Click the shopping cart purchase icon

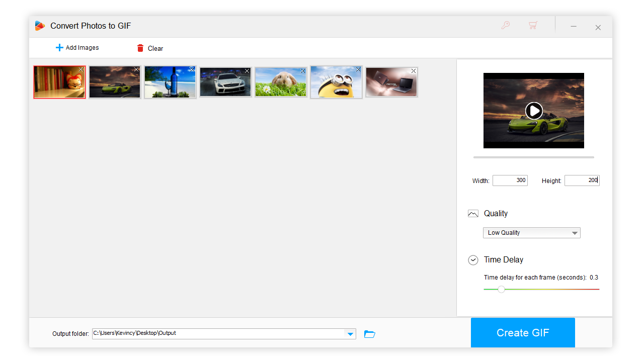[532, 25]
